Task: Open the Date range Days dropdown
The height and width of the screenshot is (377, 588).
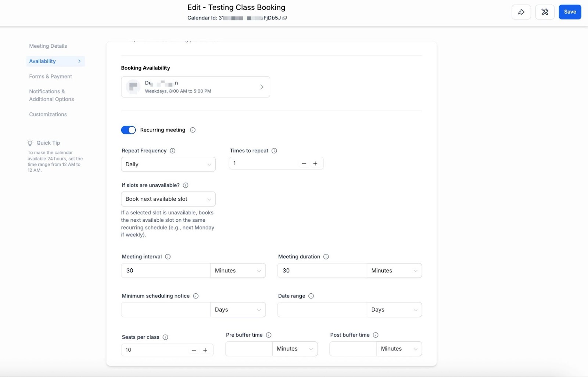Action: coord(394,310)
